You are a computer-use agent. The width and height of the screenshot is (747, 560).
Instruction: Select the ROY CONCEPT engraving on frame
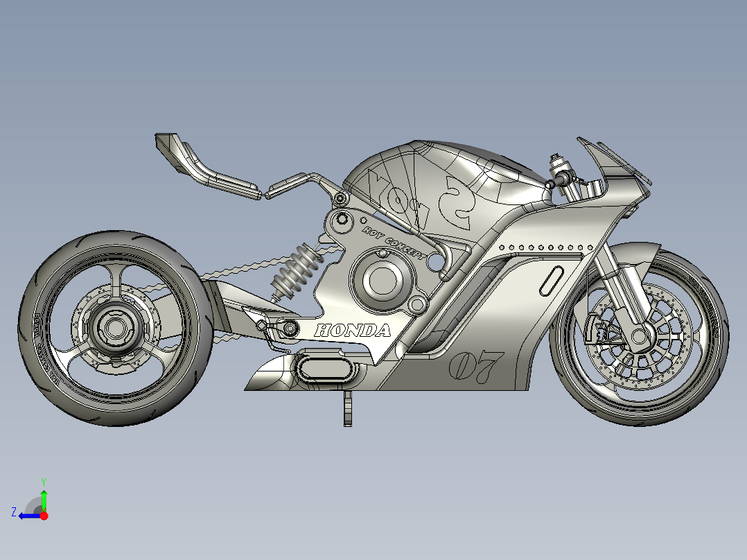point(394,242)
